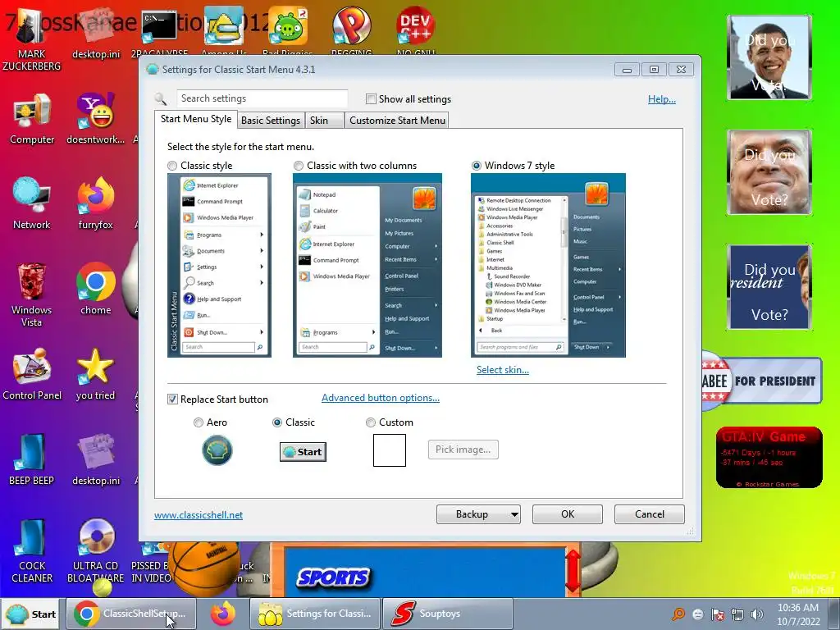The image size is (840, 630).
Task: Click the Start button on taskbar
Action: (32, 614)
